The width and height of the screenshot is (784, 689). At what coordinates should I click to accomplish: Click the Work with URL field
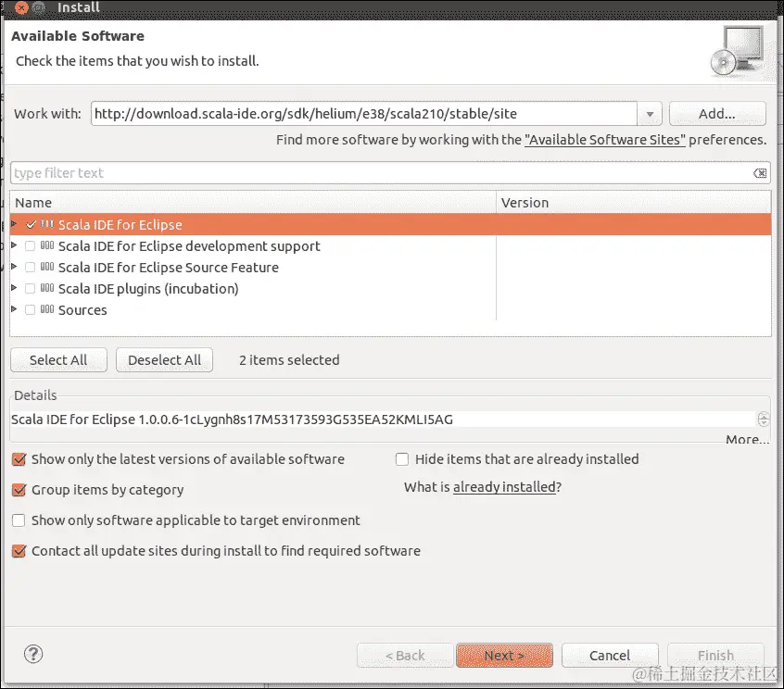coord(363,114)
